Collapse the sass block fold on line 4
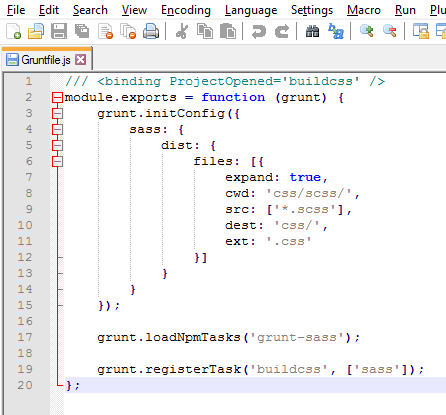The height and width of the screenshot is (415, 446). click(x=57, y=130)
